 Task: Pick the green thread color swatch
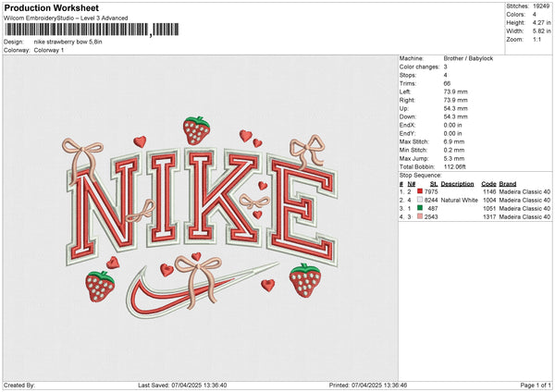(x=419, y=208)
